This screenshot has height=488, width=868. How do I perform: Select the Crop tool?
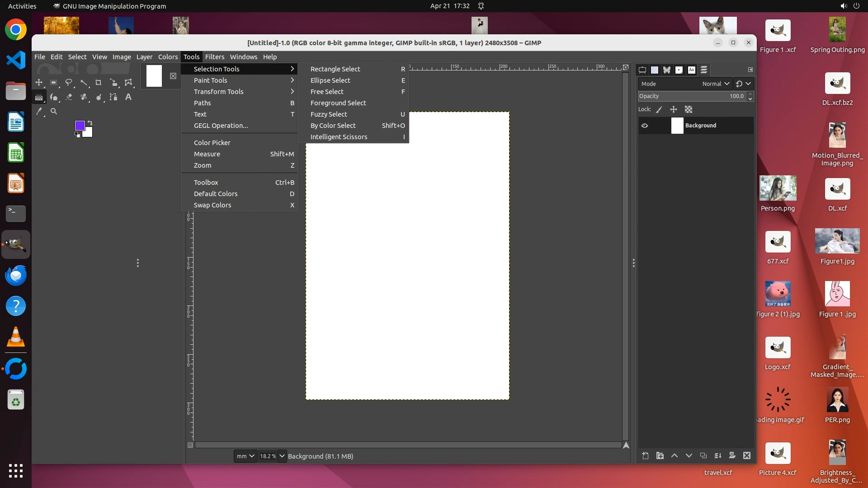point(99,83)
